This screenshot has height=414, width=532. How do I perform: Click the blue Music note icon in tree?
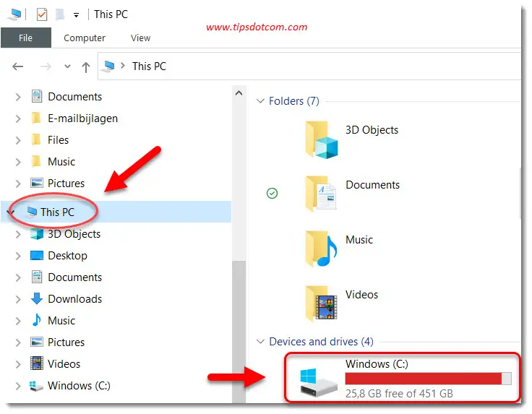click(36, 320)
